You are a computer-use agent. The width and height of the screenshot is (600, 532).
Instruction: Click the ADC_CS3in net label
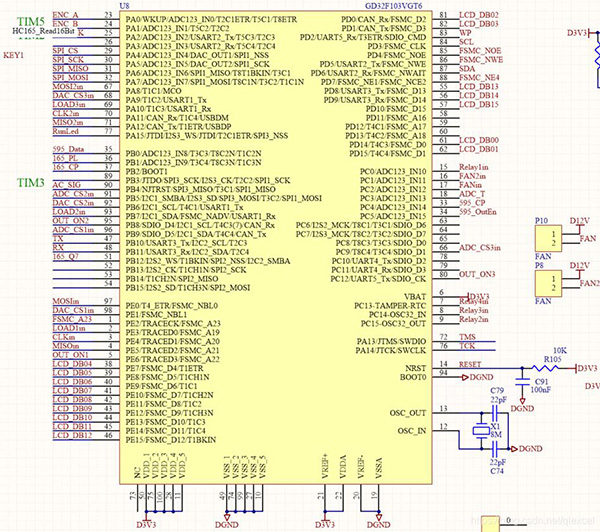[480, 248]
